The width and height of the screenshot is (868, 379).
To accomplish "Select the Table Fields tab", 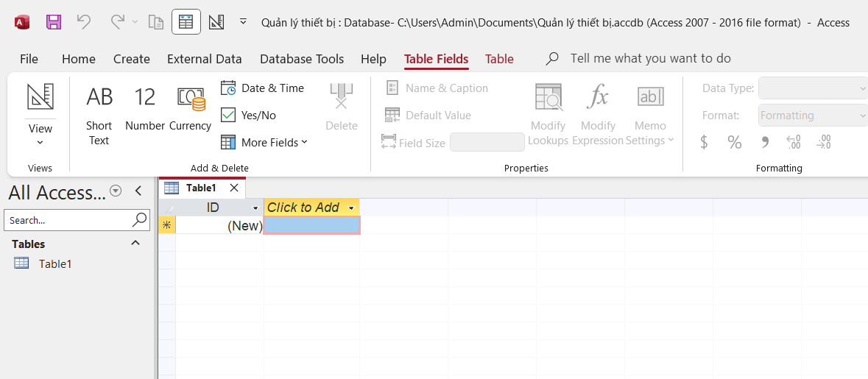I will [x=437, y=59].
